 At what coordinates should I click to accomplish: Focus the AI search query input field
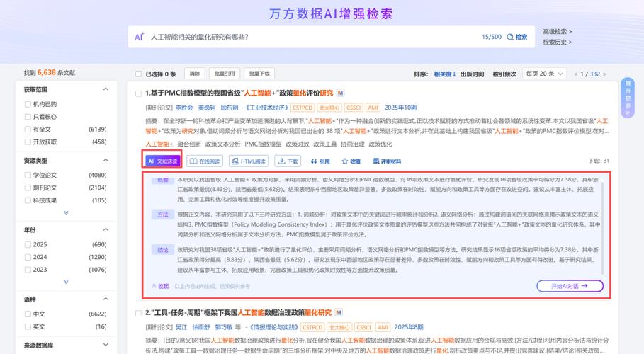[312, 37]
